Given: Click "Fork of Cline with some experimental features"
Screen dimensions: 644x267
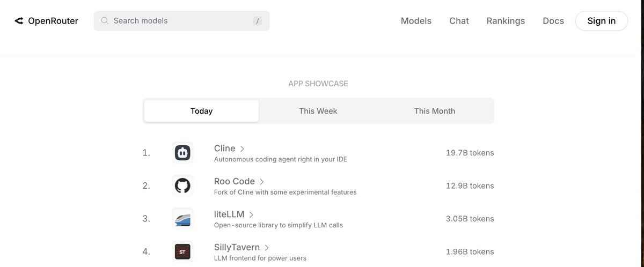Looking at the screenshot, I should pyautogui.click(x=285, y=192).
